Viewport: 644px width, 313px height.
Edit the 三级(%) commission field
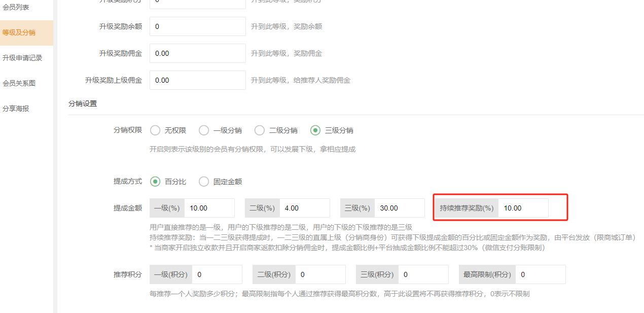pos(399,208)
